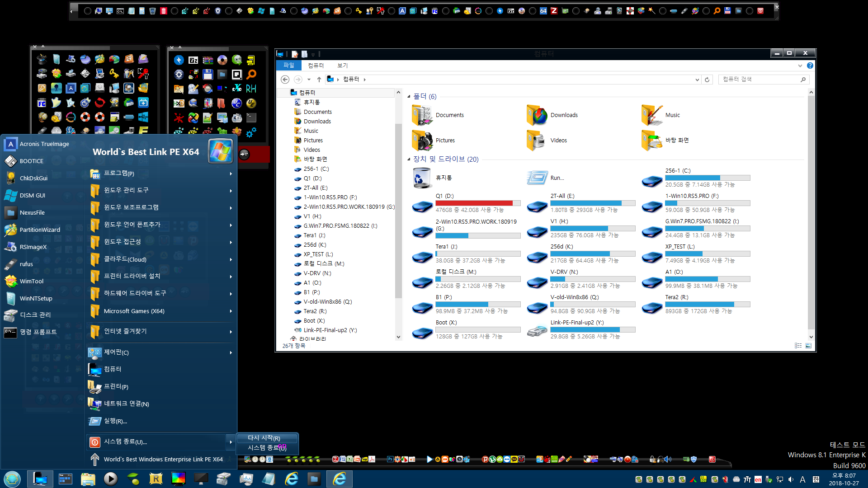Choose 다시 시작(R) restart option

(x=267, y=438)
